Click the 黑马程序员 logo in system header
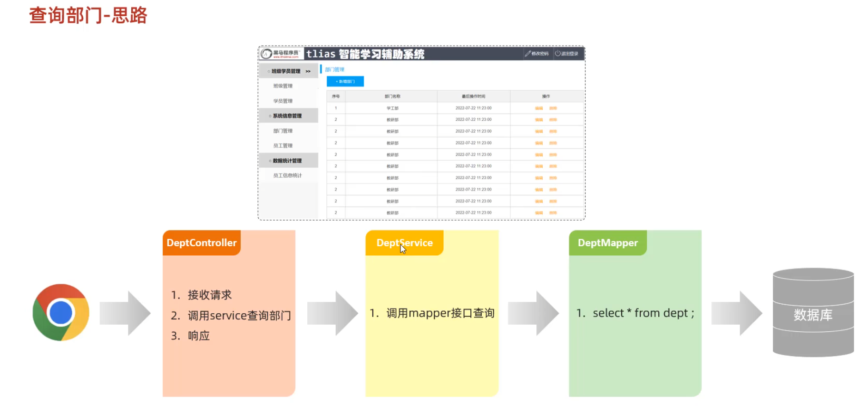 (281, 54)
